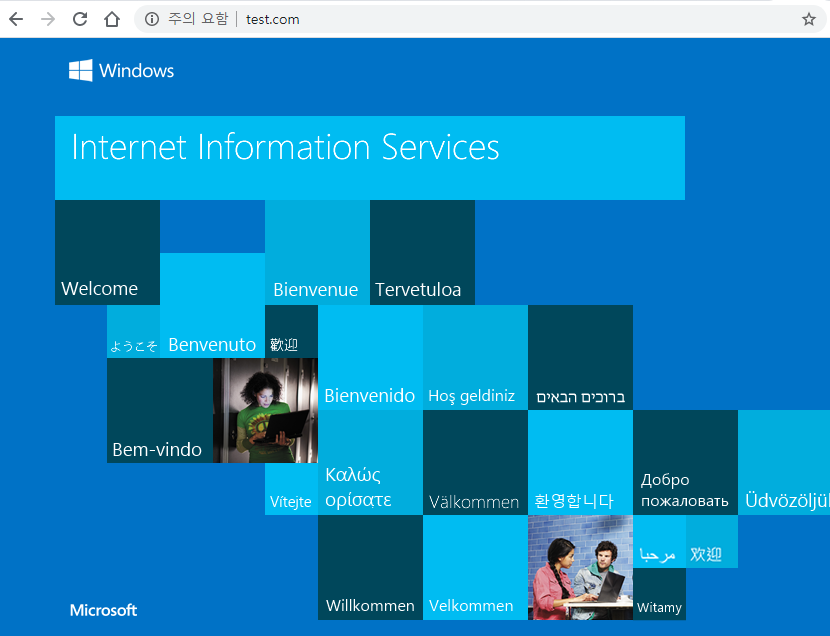Screen dimensions: 830x636
Task: Click the Добро пожаловать tile
Action: coord(685,462)
